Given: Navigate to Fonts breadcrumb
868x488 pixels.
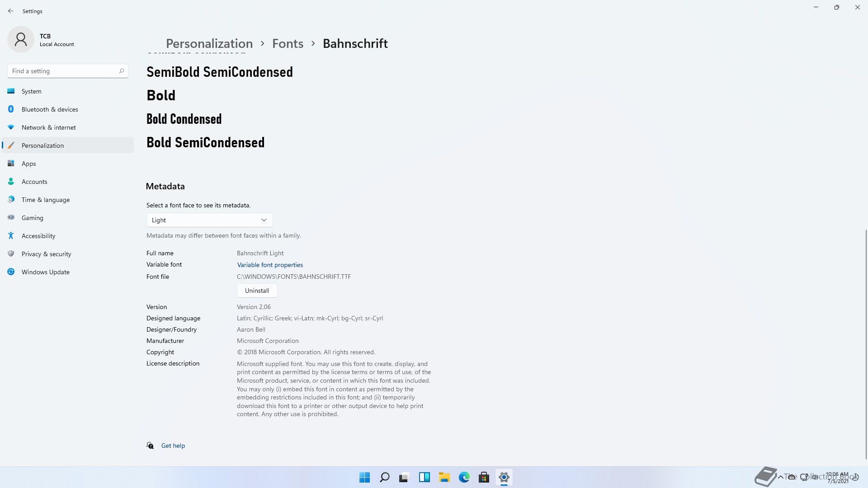Looking at the screenshot, I should coord(288,43).
